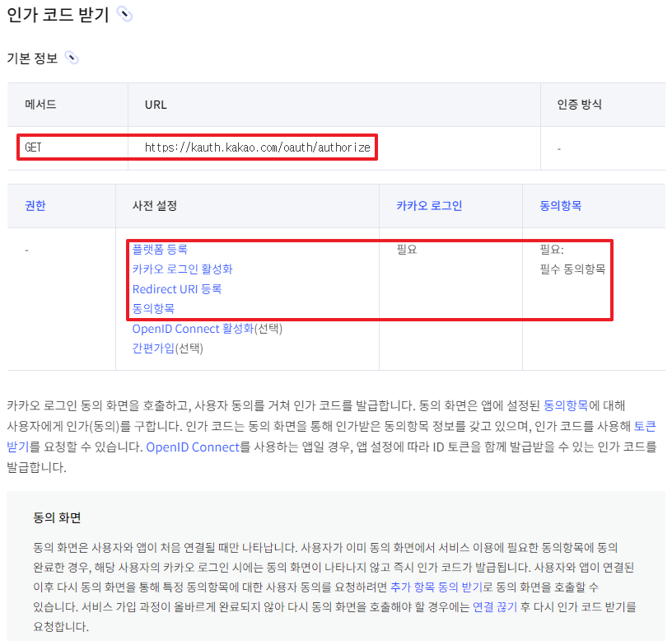Image resolution: width=672 pixels, height=641 pixels.
Task: Follow the OpenID Connect link in the paragraph
Action: click(x=193, y=447)
